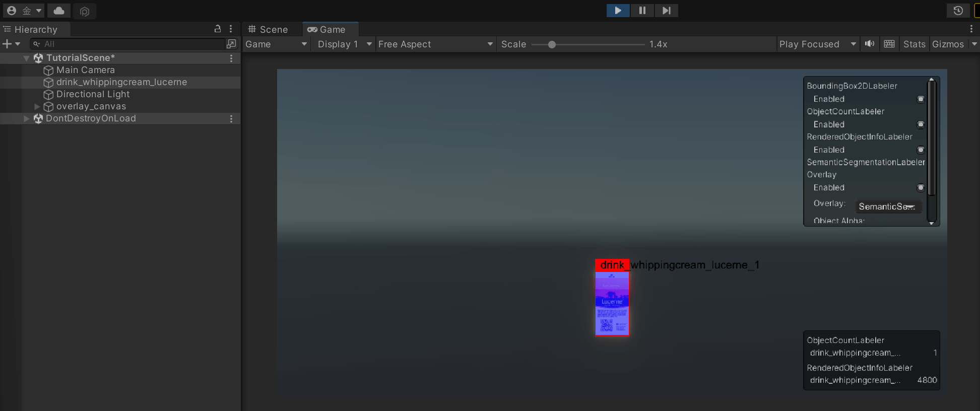The height and width of the screenshot is (411, 980).
Task: Collapse the TutorialScene tree
Action: pyautogui.click(x=26, y=58)
